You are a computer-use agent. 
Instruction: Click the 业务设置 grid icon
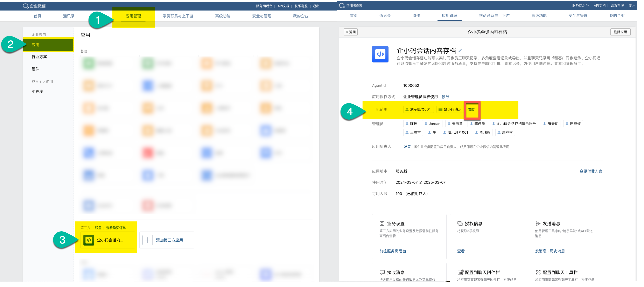(x=382, y=223)
